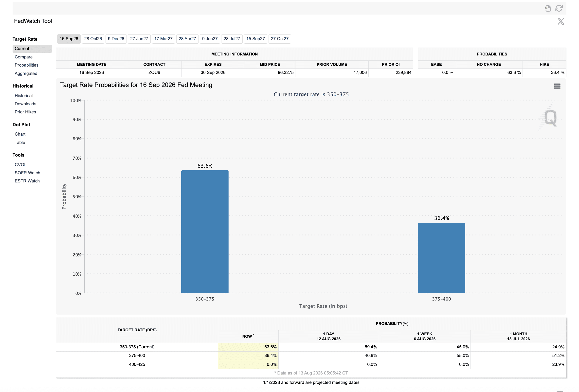Launch the CVOL tool link

20,165
